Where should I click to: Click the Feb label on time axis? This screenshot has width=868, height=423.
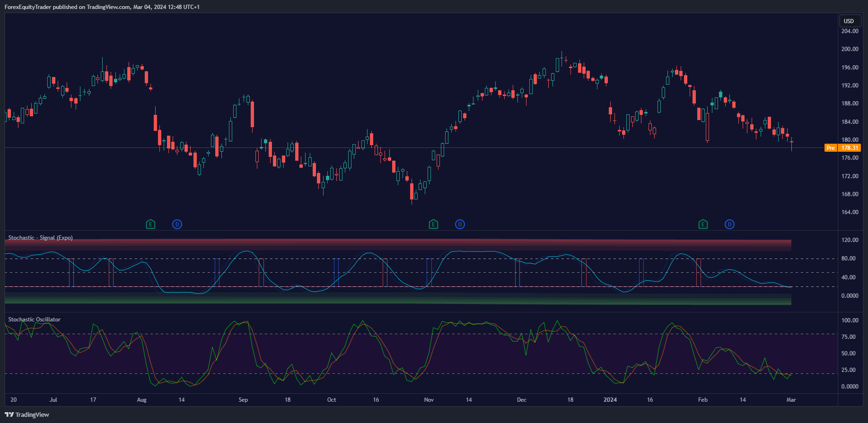(x=703, y=400)
